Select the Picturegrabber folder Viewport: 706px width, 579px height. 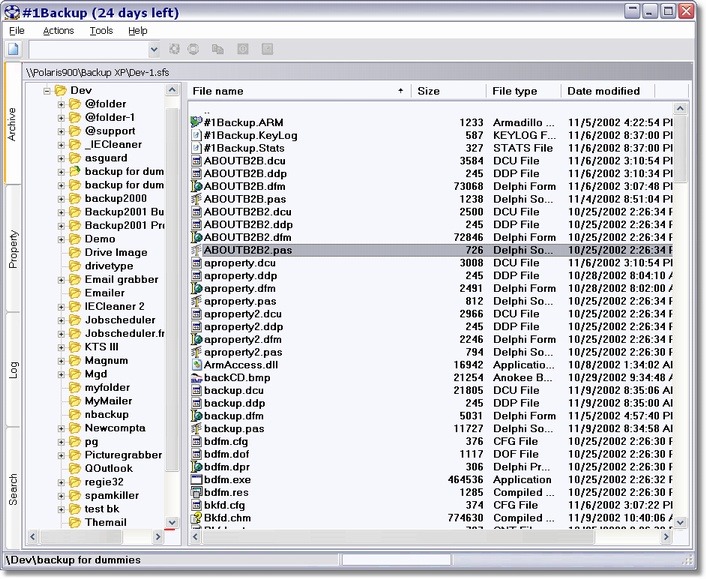point(123,455)
